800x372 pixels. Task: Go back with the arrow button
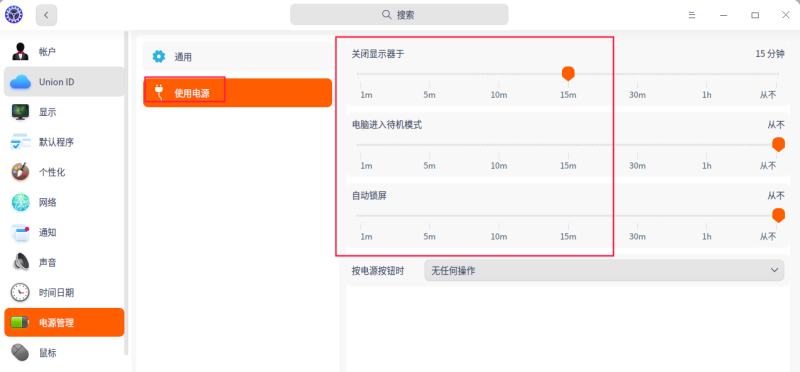(46, 15)
